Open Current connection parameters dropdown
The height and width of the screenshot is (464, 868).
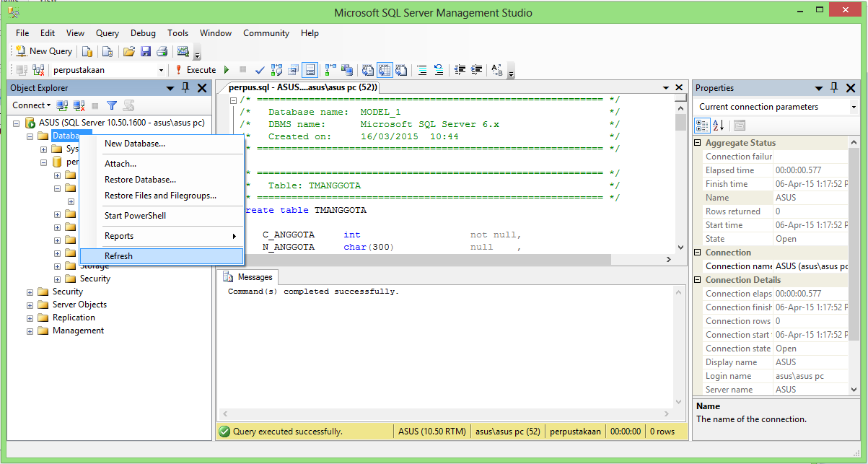click(854, 107)
